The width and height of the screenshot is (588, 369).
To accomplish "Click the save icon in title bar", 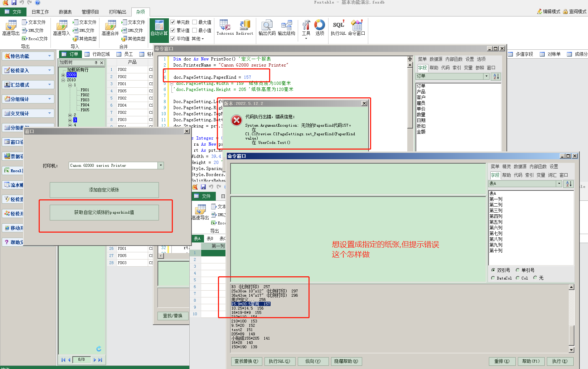I will [14, 3].
